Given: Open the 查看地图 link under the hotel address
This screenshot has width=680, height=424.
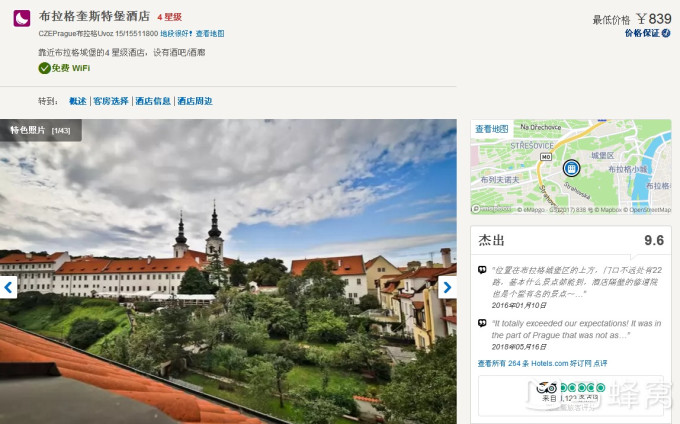Looking at the screenshot, I should tap(210, 34).
